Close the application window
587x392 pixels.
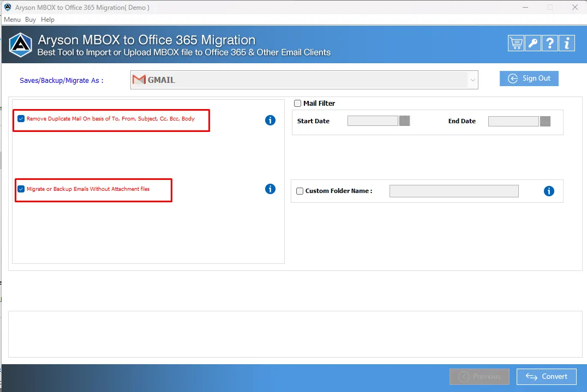[575, 7]
